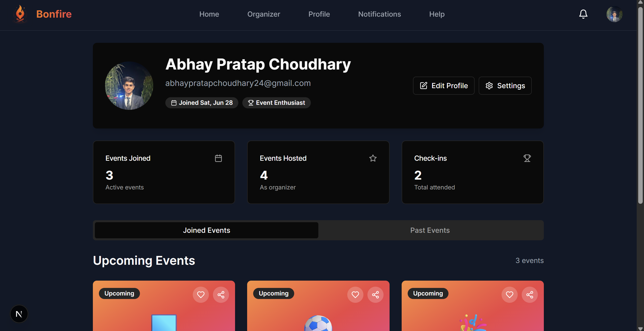Open the Settings button
Viewport: 644px width, 331px height.
coord(505,86)
